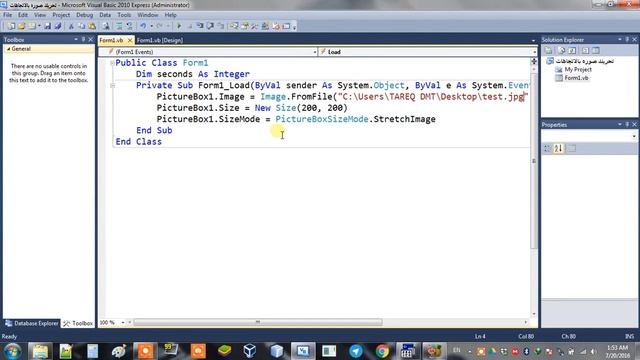This screenshot has height=360, width=640.
Task: Collapse the Public Class Form1 outline
Action: (112, 63)
